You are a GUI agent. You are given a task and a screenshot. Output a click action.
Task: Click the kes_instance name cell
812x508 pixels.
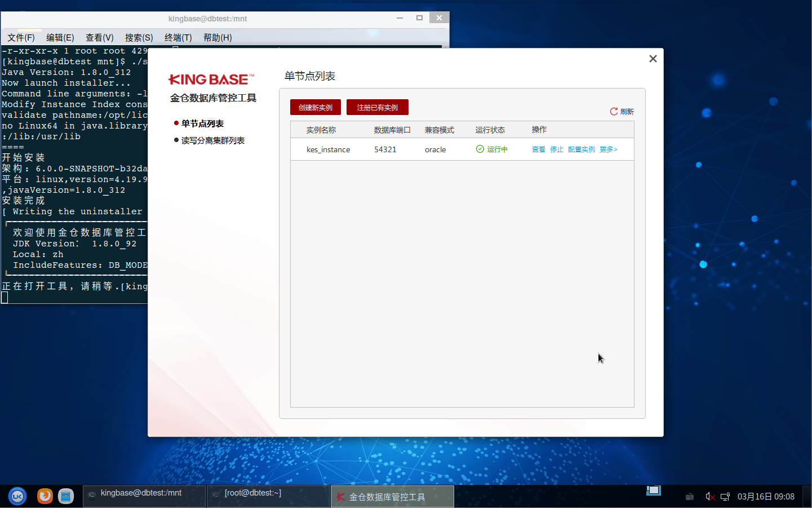pyautogui.click(x=328, y=149)
